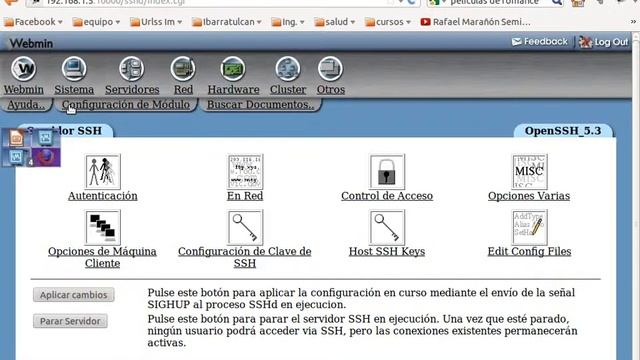Click the Host SSH Keys key icon
The width and height of the screenshot is (640, 360).
pyautogui.click(x=387, y=227)
